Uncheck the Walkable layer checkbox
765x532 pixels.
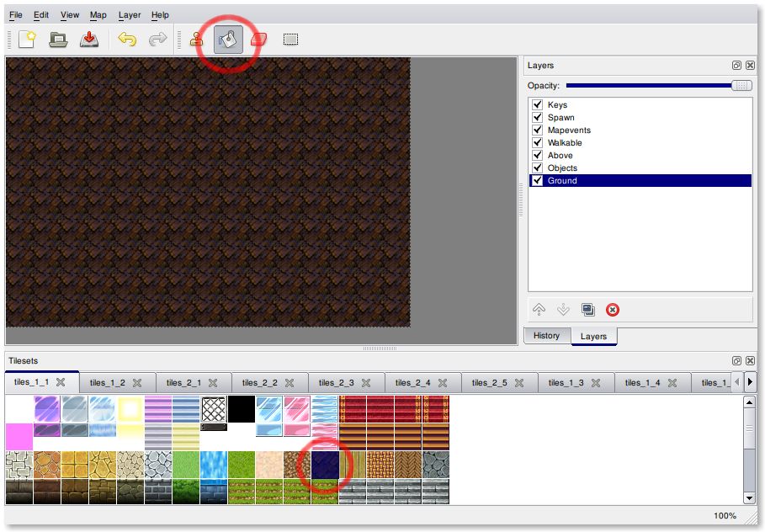(x=537, y=143)
